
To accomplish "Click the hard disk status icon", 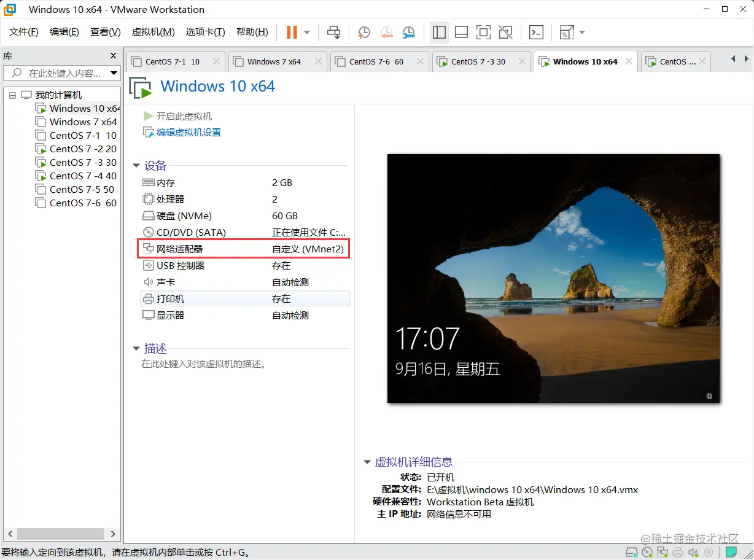I will 631,553.
